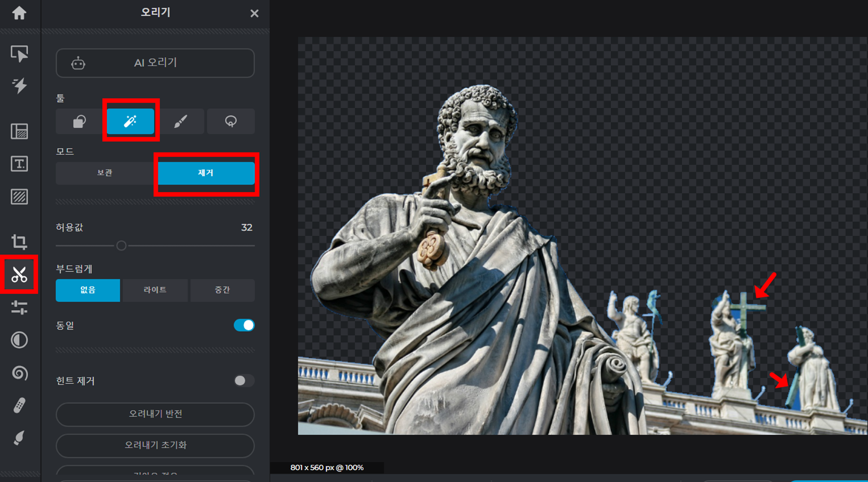Image resolution: width=868 pixels, height=482 pixels.
Task: Choose the shape cutout tool
Action: 79,122
